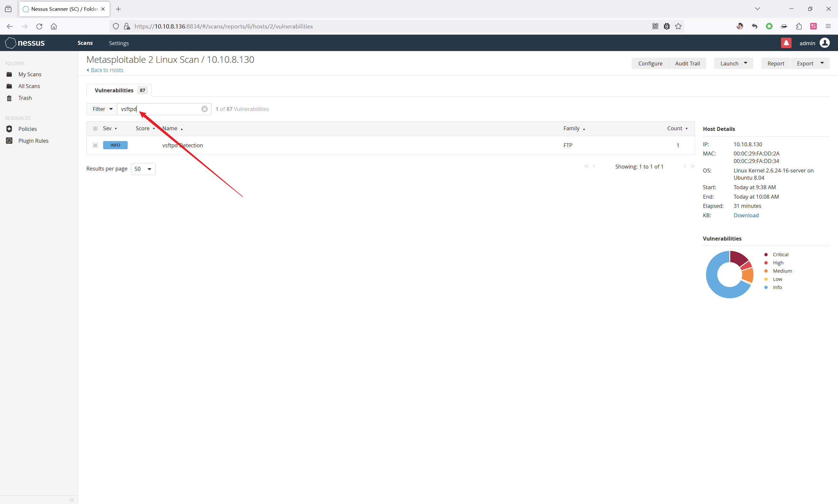Click the Nessus logo in the header

click(x=25, y=43)
